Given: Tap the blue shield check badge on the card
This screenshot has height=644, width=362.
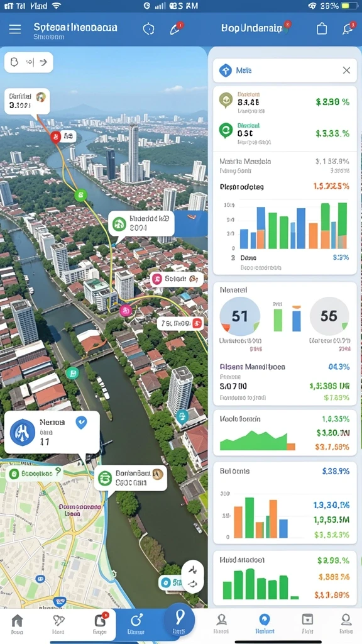Looking at the screenshot, I should (81, 422).
